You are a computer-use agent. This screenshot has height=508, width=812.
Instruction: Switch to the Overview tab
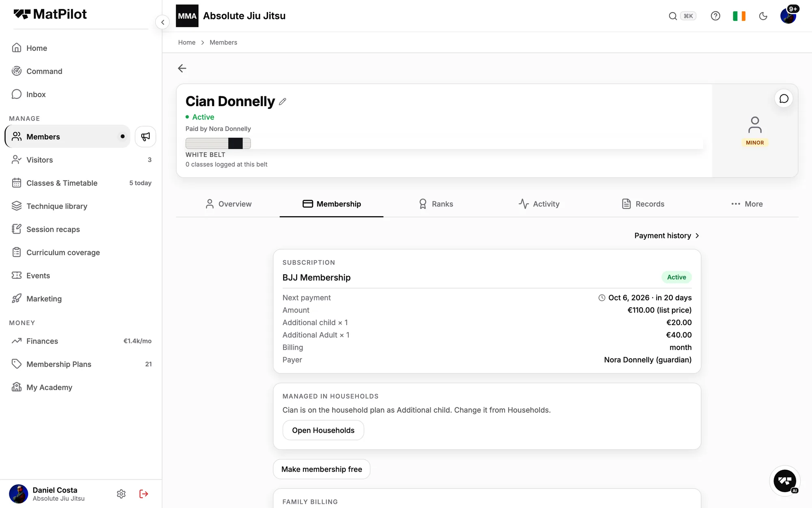[x=228, y=204]
